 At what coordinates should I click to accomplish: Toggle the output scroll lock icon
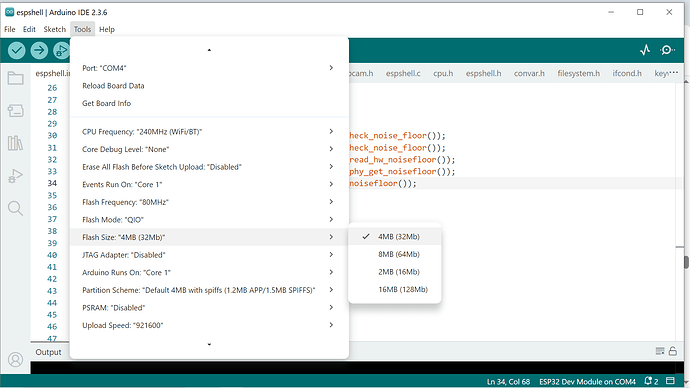coord(673,351)
